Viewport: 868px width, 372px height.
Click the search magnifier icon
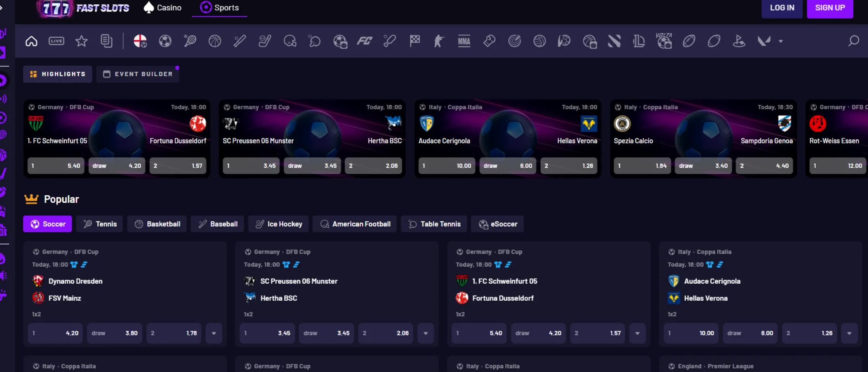pos(854,41)
